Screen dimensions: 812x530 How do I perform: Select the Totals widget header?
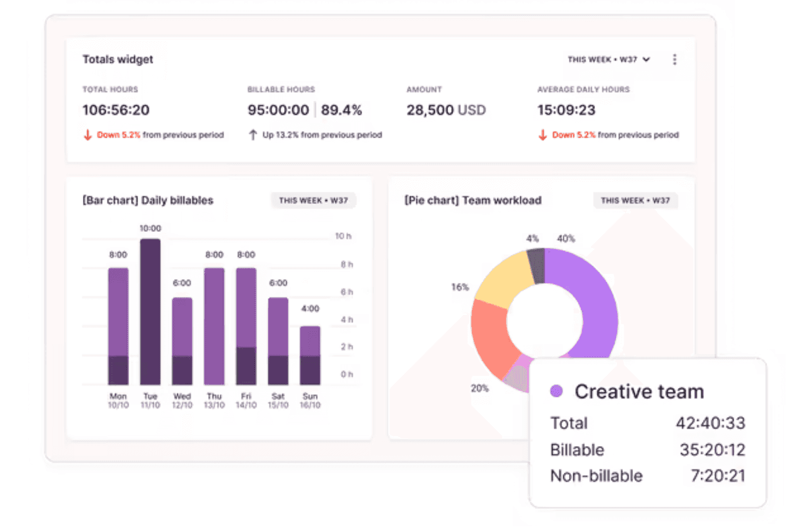coord(117,59)
